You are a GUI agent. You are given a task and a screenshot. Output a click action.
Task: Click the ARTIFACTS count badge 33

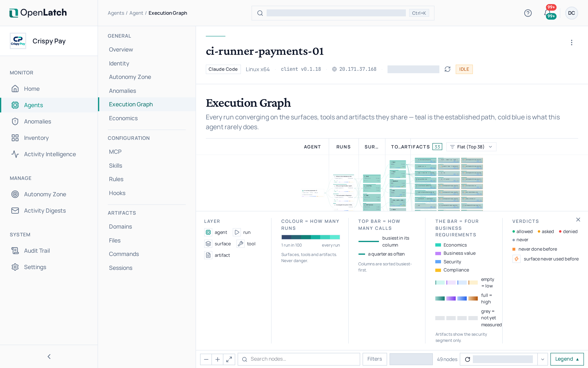(x=437, y=147)
